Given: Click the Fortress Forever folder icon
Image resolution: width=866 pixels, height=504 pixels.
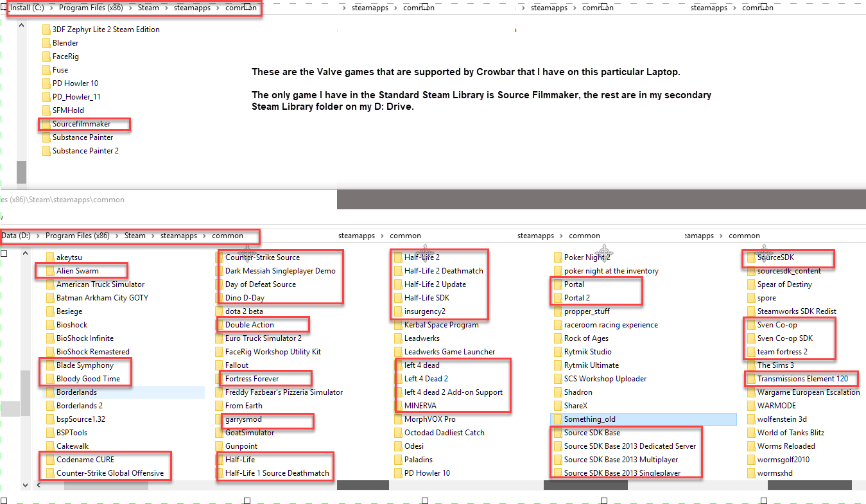Looking at the screenshot, I should (219, 379).
